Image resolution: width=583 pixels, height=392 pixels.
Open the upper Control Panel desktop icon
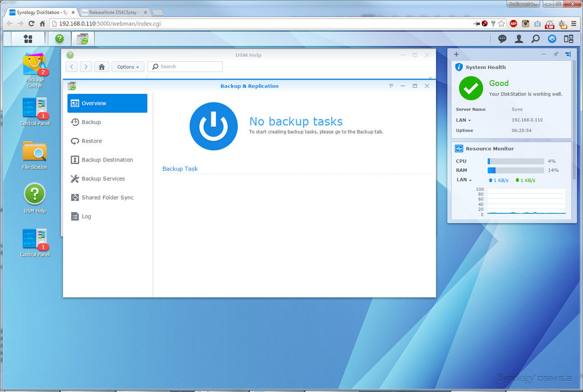point(35,112)
